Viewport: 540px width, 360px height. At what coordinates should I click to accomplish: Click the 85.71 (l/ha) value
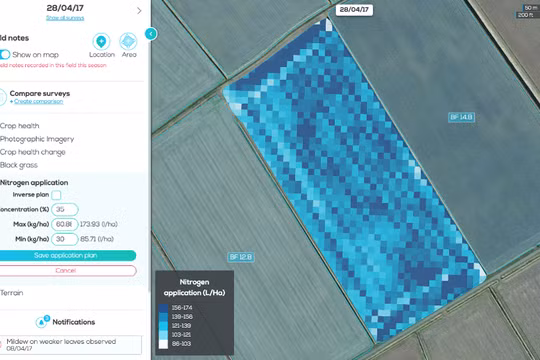point(97,239)
